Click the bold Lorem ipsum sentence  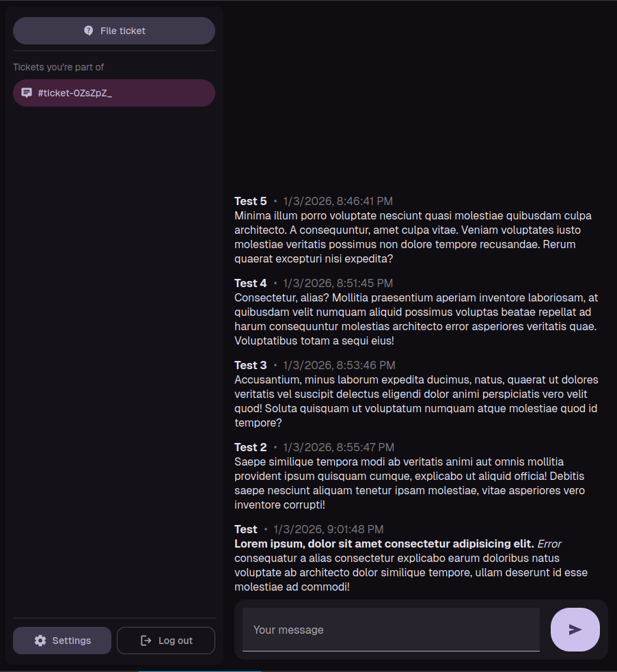point(384,544)
